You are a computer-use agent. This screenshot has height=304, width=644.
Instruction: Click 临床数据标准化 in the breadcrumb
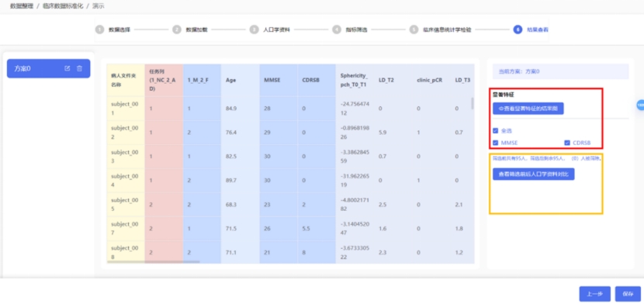pyautogui.click(x=62, y=6)
